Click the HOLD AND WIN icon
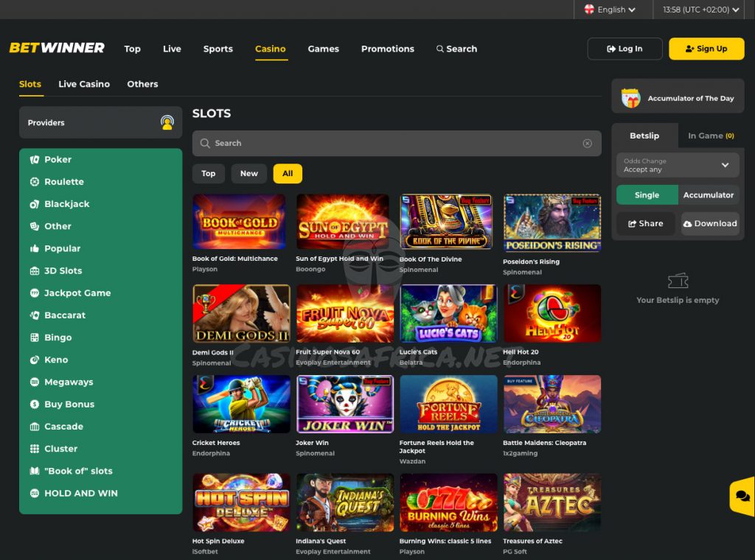755x560 pixels. [34, 493]
